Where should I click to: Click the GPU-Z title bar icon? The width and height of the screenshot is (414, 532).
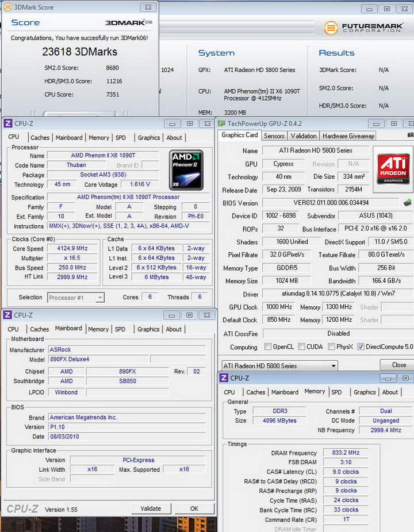221,124
